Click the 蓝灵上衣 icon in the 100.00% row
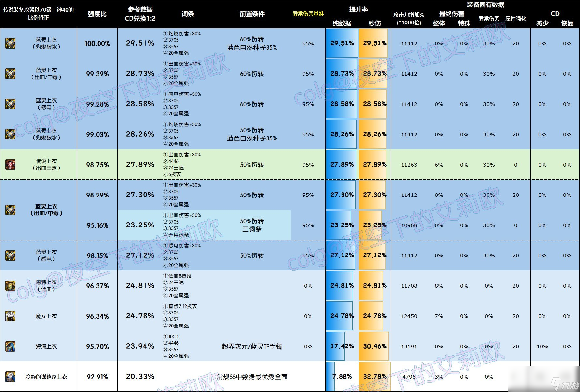The image size is (580, 392). point(10,43)
